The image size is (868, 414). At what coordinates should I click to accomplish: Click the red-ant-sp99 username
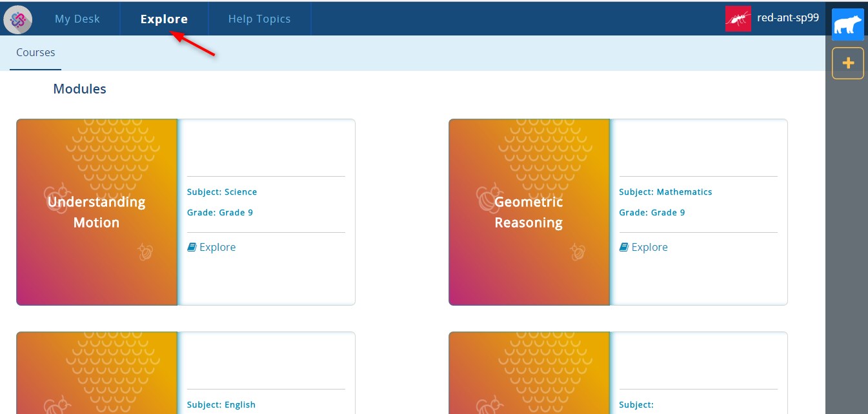pyautogui.click(x=787, y=18)
